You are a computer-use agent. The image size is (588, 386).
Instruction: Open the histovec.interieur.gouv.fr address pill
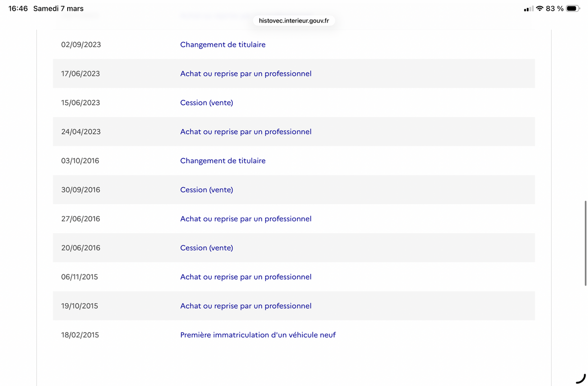pyautogui.click(x=294, y=21)
